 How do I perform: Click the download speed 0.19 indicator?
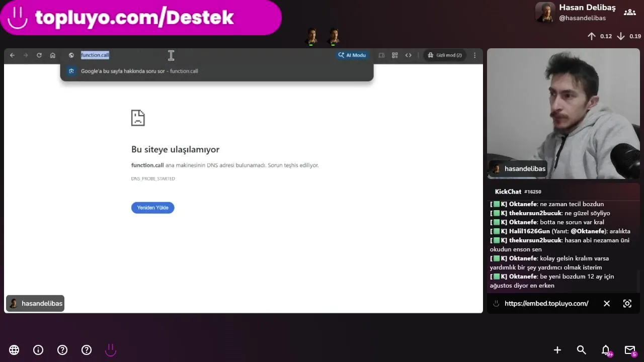629,36
